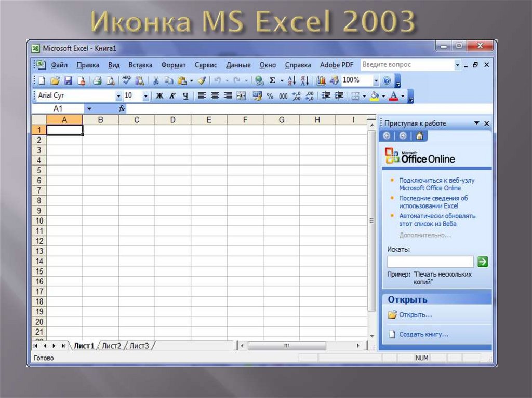The height and width of the screenshot is (398, 532).
Task: Open the font size dropdown
Action: (x=145, y=97)
